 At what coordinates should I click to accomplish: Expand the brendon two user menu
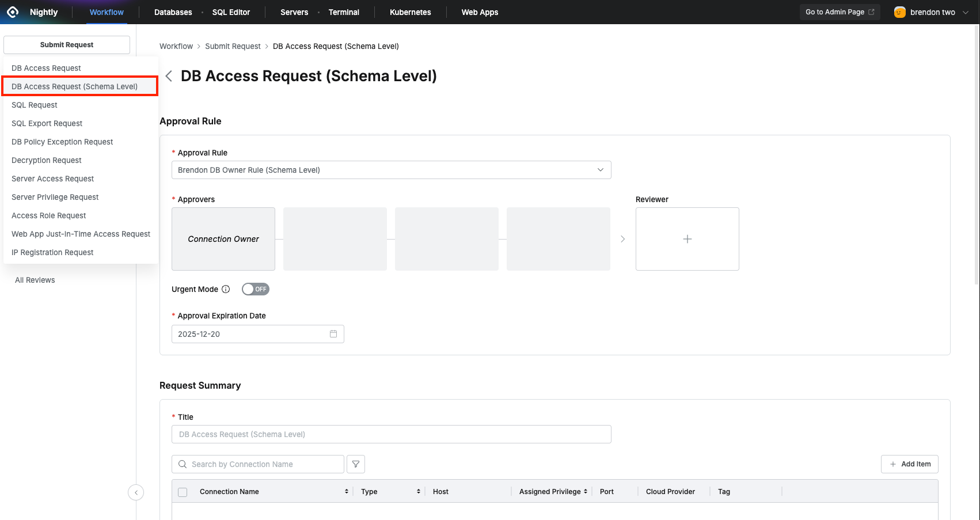(x=966, y=12)
